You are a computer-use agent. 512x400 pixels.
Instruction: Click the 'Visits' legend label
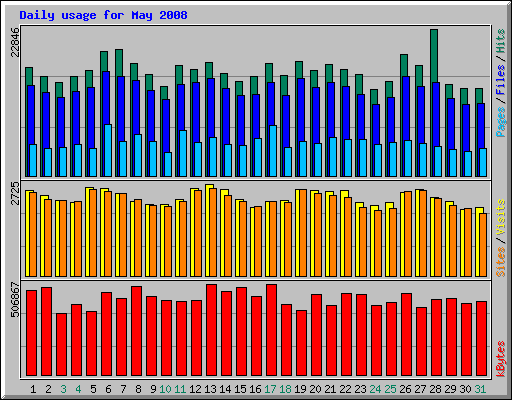pos(501,217)
